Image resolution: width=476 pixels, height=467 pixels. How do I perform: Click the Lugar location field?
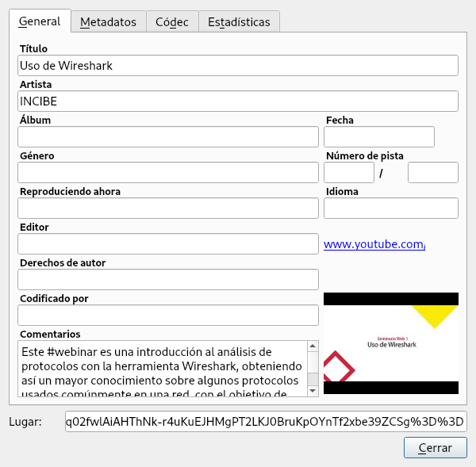[266, 422]
